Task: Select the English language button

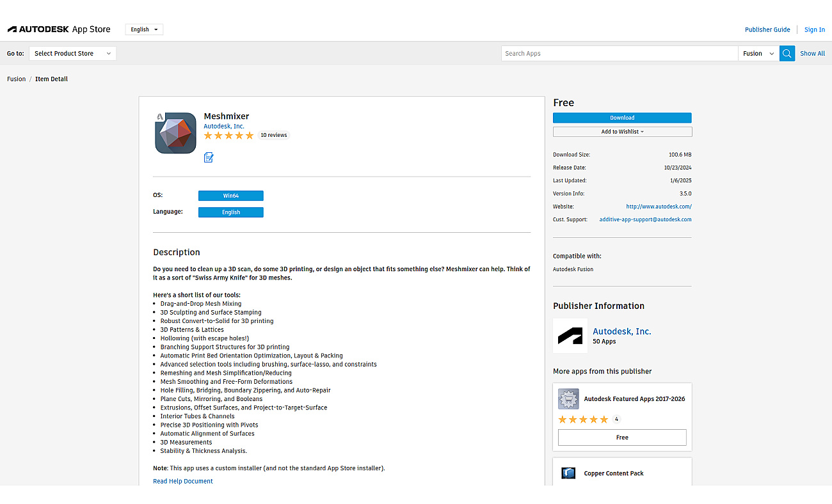Action: [231, 212]
